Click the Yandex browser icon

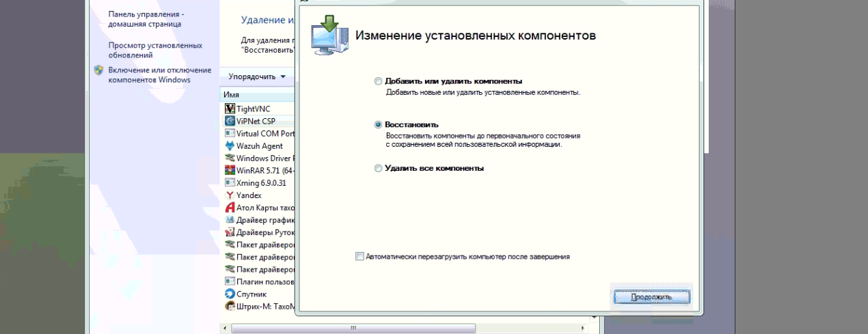(x=230, y=195)
